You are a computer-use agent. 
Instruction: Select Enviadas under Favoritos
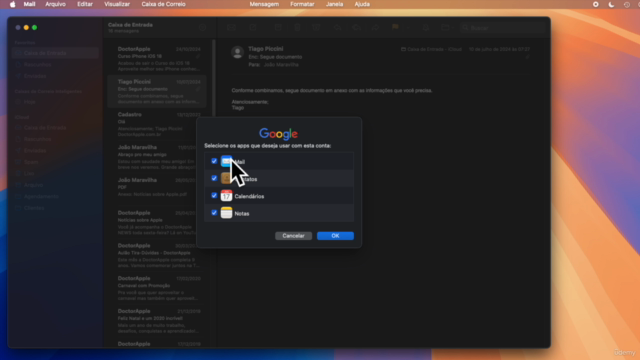[56, 76]
